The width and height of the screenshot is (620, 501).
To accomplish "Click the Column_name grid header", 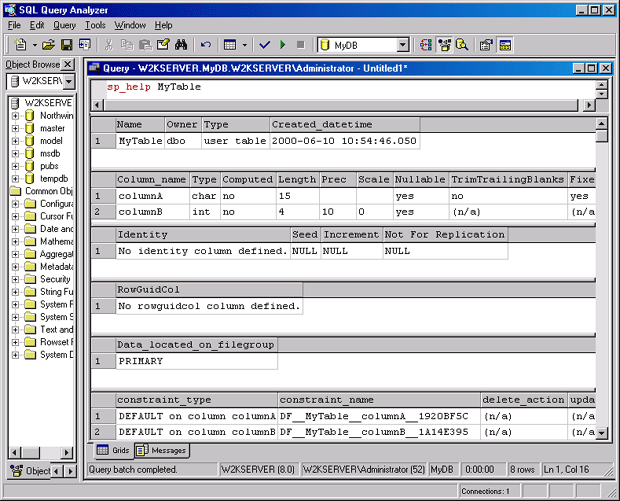I will [x=152, y=180].
